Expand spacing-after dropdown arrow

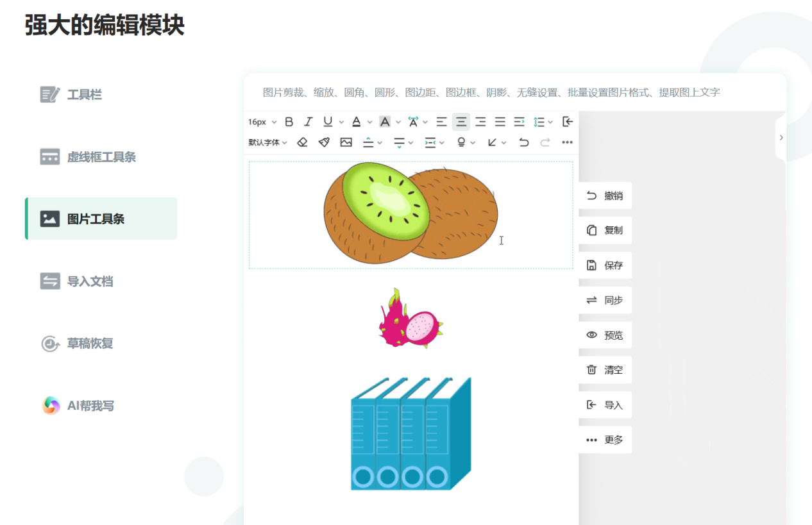(x=411, y=142)
